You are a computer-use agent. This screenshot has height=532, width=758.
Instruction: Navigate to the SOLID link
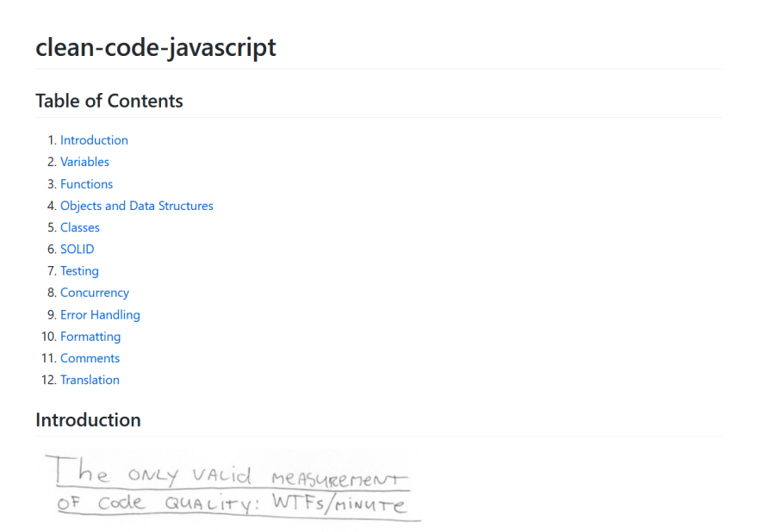click(77, 249)
